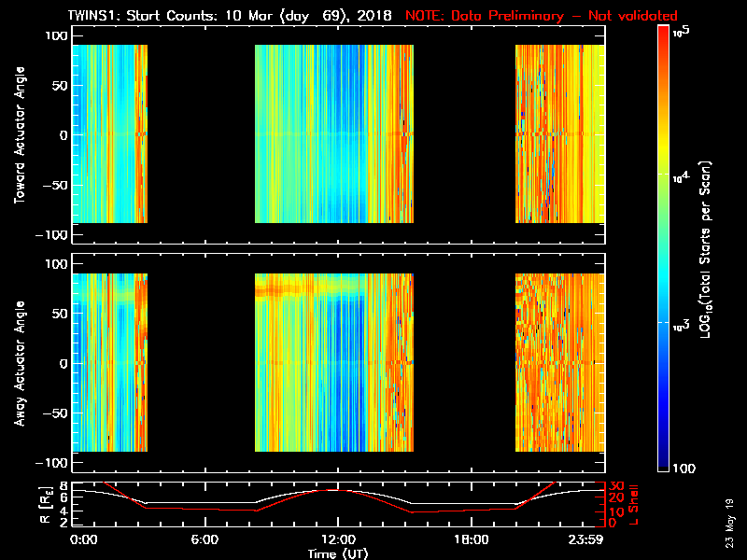Click the vertical rainbow color scale bar

pos(664,250)
